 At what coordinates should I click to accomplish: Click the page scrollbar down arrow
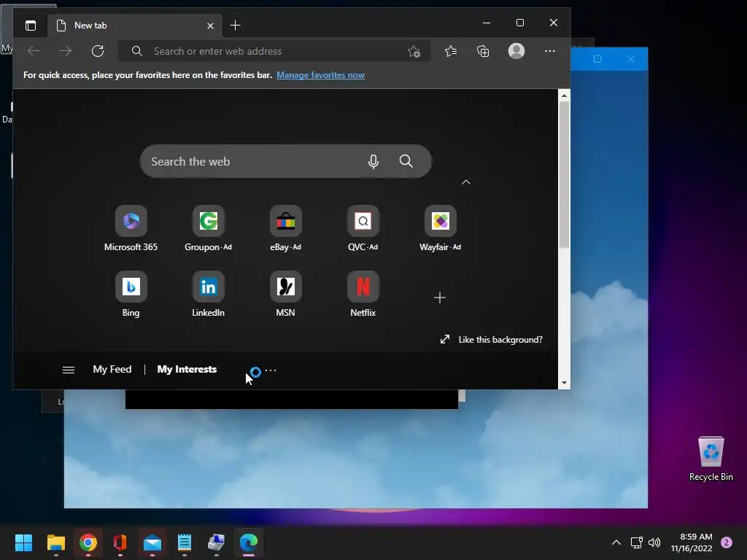click(564, 383)
